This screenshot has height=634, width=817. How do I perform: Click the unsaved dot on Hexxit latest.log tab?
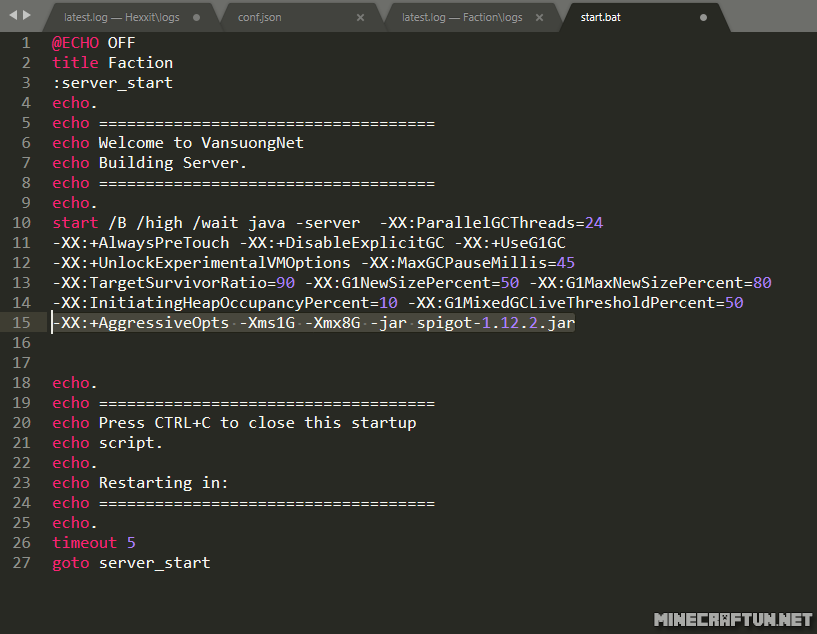click(196, 17)
